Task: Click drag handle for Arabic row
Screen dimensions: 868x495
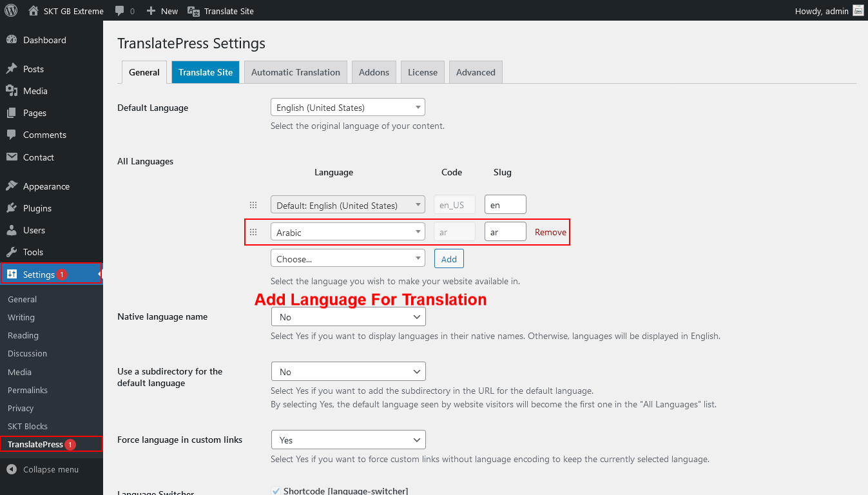Action: pos(253,232)
